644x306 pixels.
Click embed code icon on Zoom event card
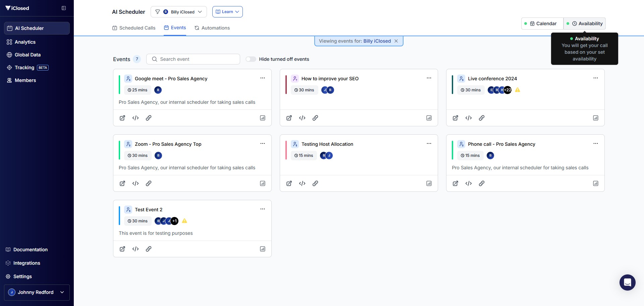[136, 183]
